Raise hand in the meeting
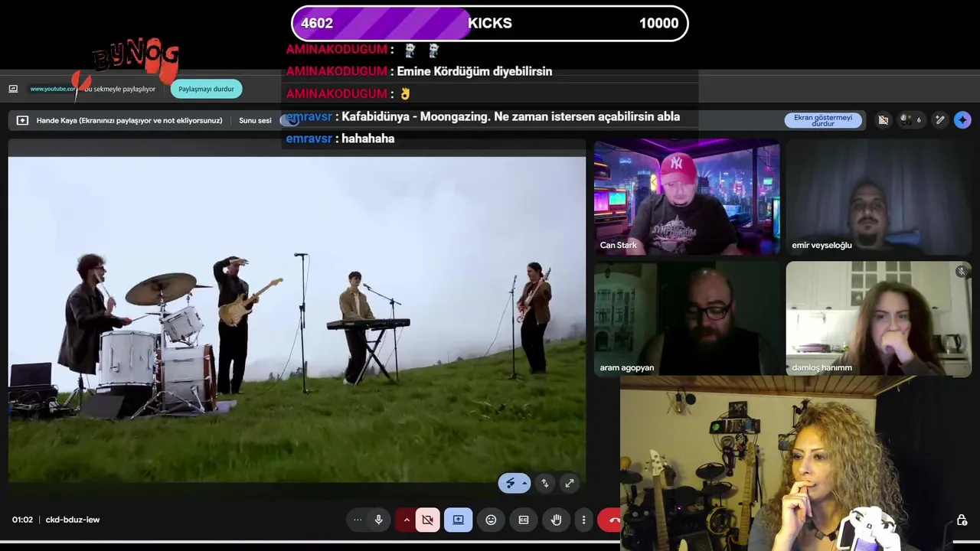Viewport: 980px width, 551px height. (557, 520)
